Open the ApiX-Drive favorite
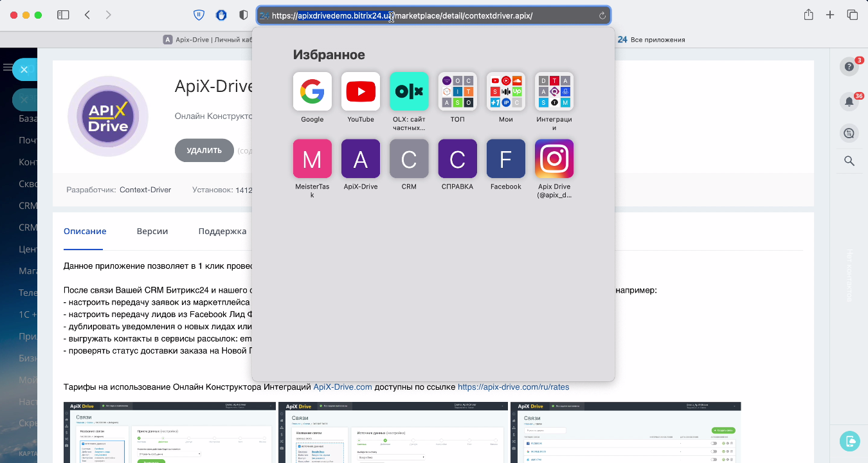 click(x=361, y=159)
